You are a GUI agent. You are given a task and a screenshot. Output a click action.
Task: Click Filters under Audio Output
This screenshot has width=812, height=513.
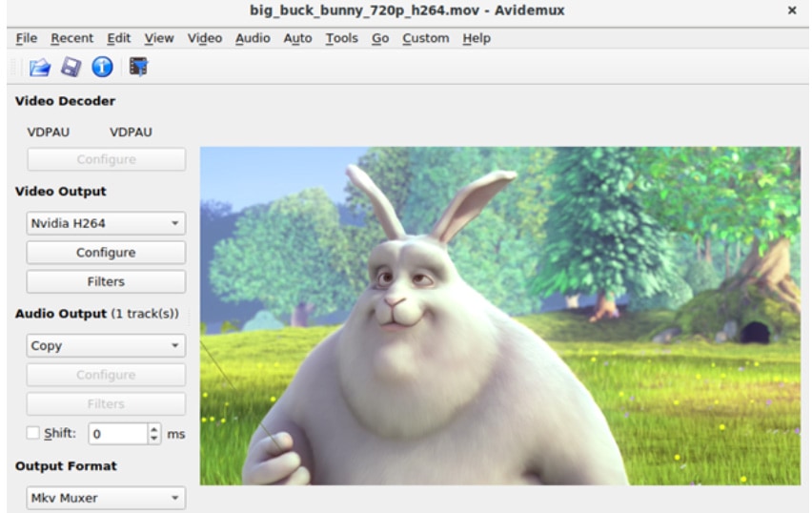pos(106,403)
